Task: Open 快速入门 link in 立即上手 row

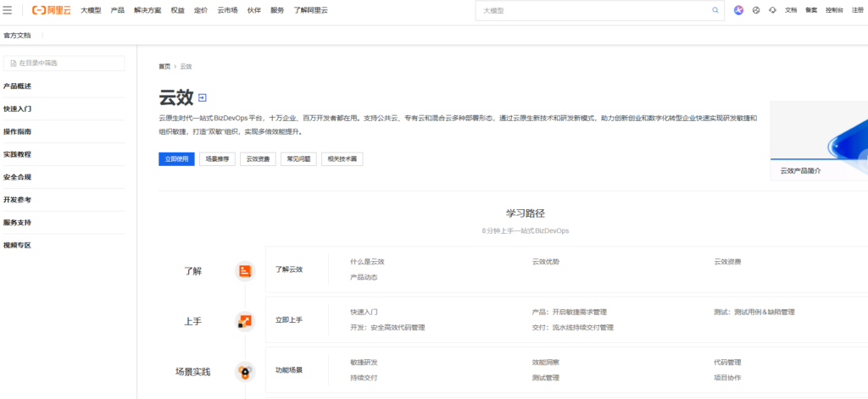Action: coord(364,312)
